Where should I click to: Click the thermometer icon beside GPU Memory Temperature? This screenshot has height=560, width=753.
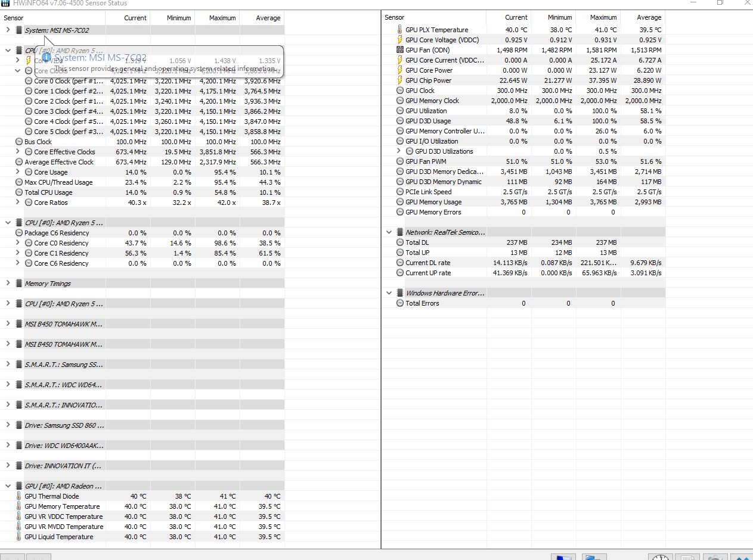(x=19, y=506)
